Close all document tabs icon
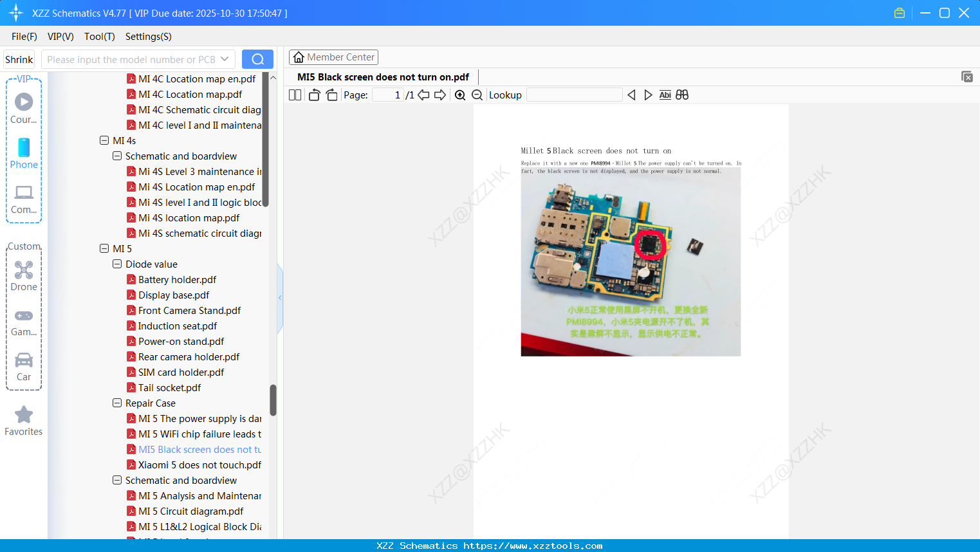The height and width of the screenshot is (552, 980). point(966,77)
